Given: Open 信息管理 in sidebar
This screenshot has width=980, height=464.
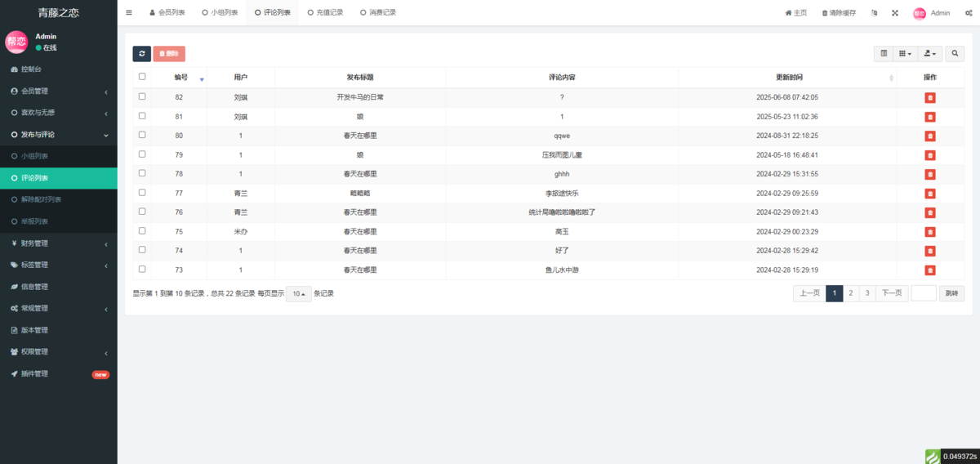Looking at the screenshot, I should click(59, 287).
